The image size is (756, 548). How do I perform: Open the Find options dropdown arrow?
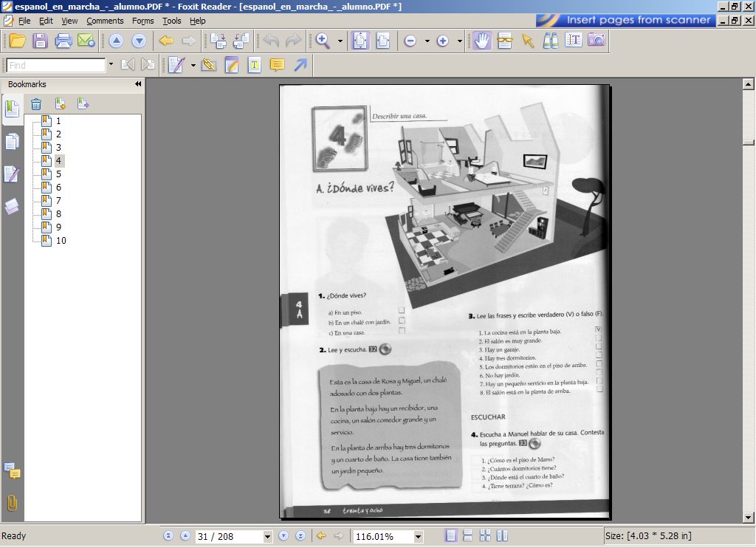[x=111, y=65]
